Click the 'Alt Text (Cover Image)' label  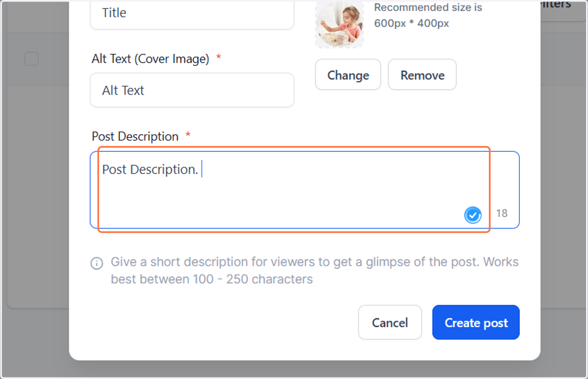point(150,59)
